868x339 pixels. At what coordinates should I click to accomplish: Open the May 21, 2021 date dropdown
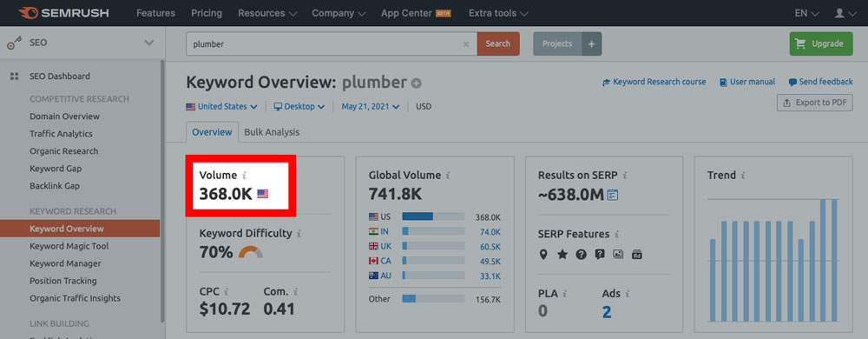tap(371, 107)
